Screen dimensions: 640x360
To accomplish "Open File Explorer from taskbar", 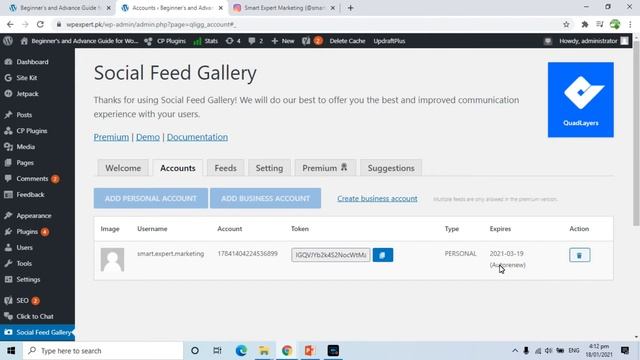I will pos(264,351).
